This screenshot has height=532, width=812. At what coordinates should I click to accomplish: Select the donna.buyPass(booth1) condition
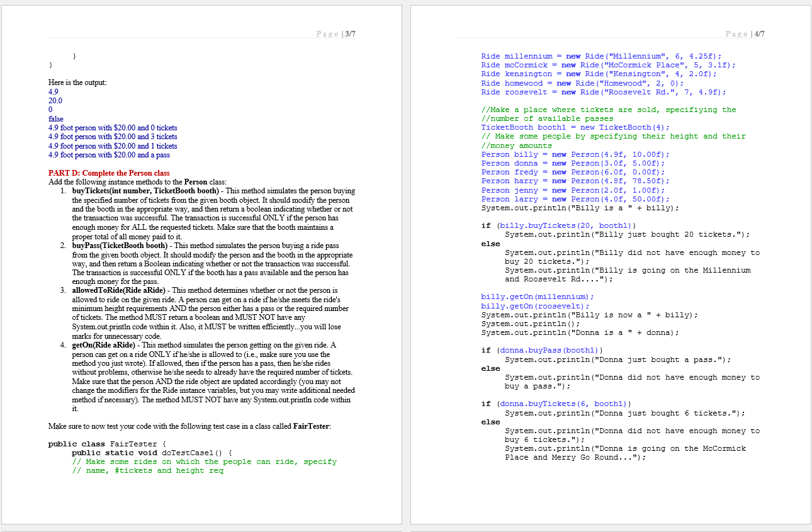[x=550, y=350]
